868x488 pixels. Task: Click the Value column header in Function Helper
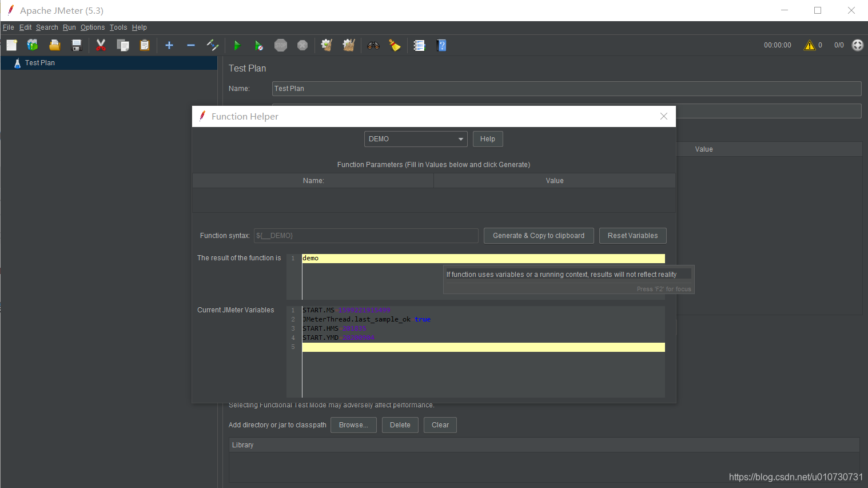[x=555, y=181]
